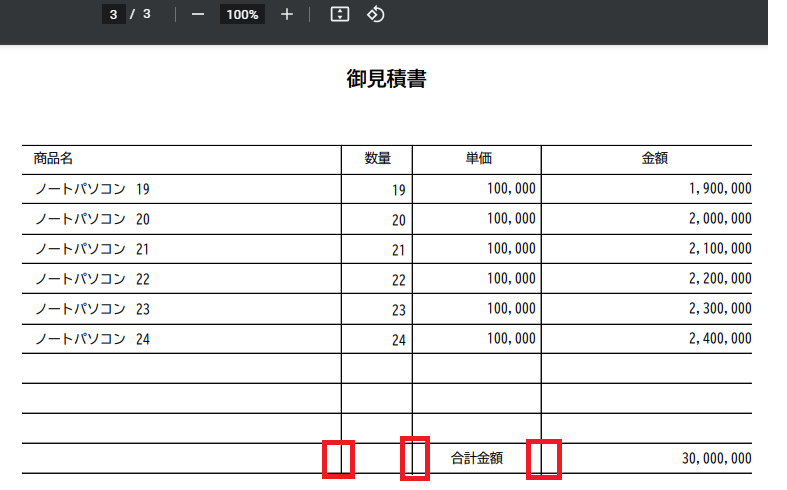Click the 1,900,000 amount cell
Image resolution: width=787 pixels, height=490 pixels.
coord(719,189)
